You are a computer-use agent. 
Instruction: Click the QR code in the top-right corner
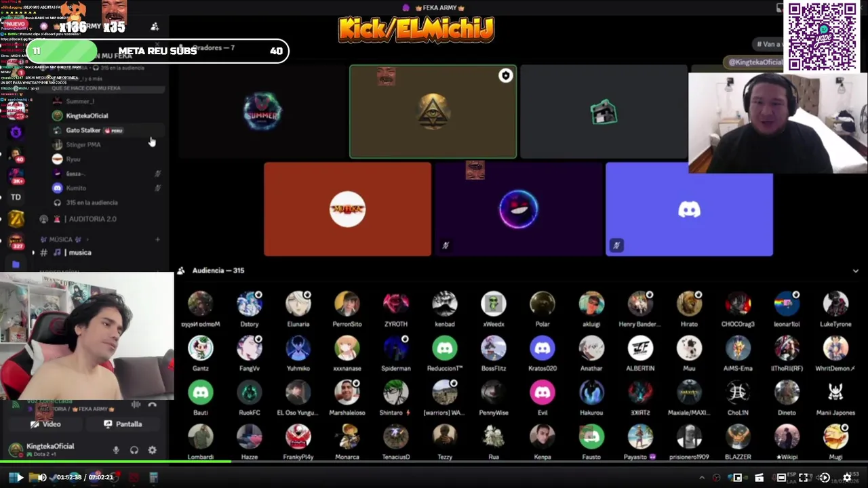click(822, 36)
